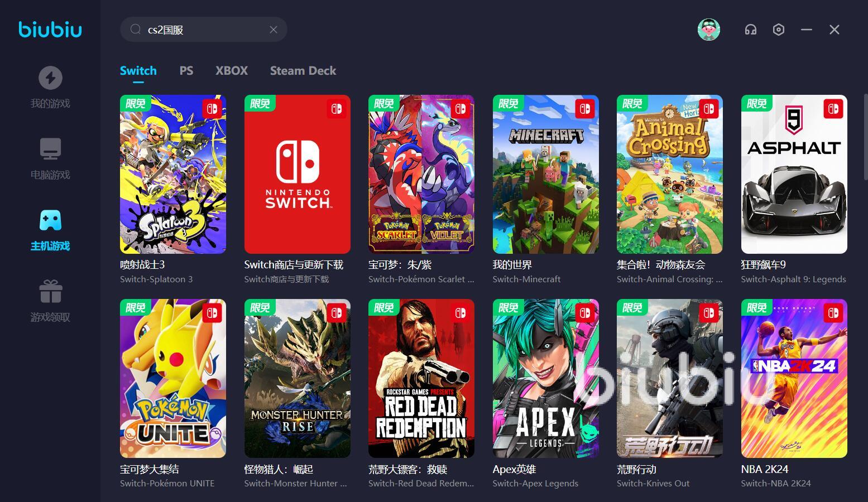Viewport: 868px width, 502px height.
Task: Open PC Games monitor icon in sidebar
Action: click(x=50, y=149)
